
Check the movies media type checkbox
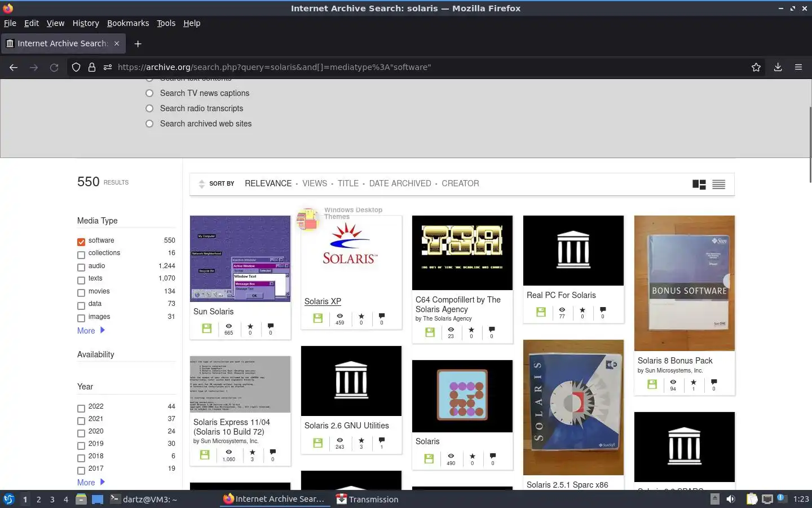[81, 293]
